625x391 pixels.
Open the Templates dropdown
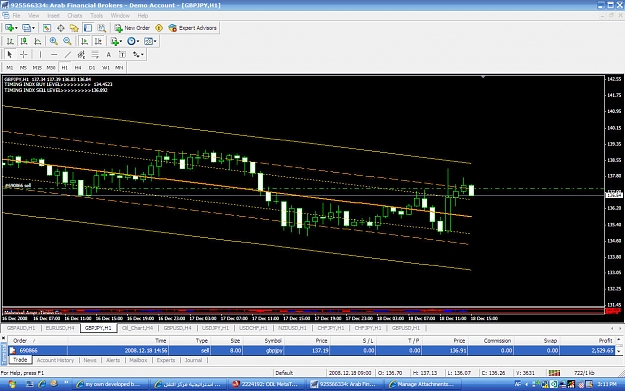coord(150,41)
